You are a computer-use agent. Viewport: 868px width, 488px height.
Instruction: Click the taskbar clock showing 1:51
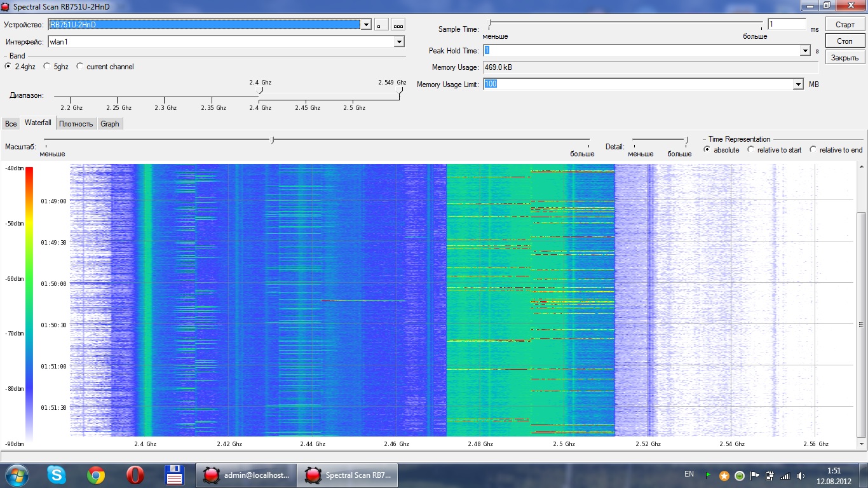tap(833, 475)
